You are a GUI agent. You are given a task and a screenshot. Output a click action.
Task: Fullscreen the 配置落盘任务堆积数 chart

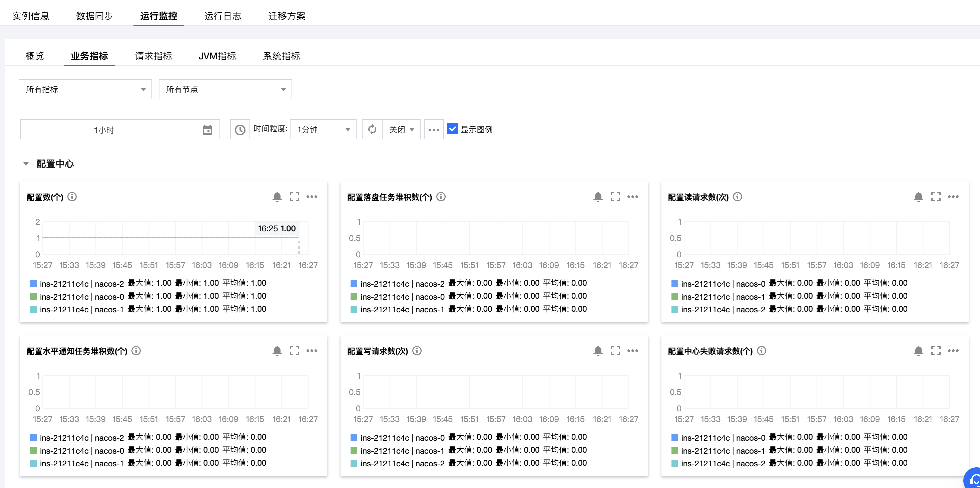pyautogui.click(x=615, y=197)
